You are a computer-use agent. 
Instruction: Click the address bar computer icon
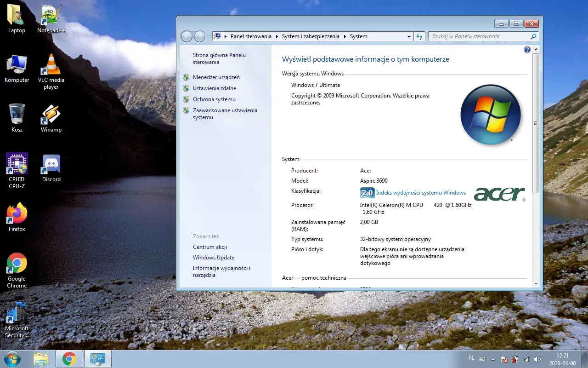tap(218, 36)
